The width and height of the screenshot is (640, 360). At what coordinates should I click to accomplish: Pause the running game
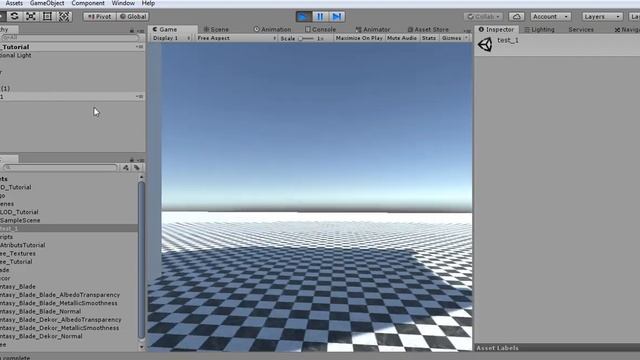(x=320, y=16)
